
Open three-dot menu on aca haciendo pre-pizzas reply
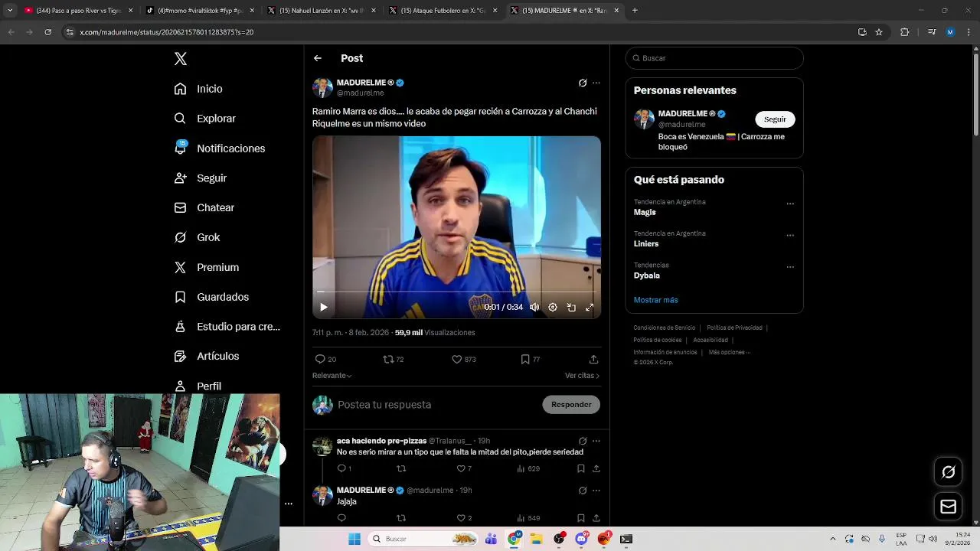596,441
